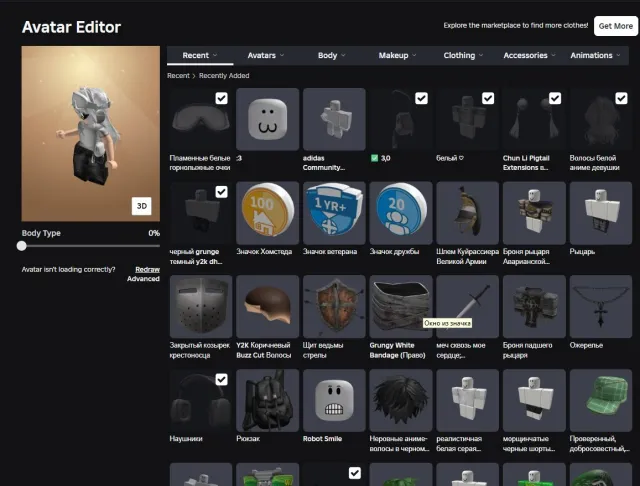
Task: Select the white ski goggles item thumbnail
Action: point(200,119)
